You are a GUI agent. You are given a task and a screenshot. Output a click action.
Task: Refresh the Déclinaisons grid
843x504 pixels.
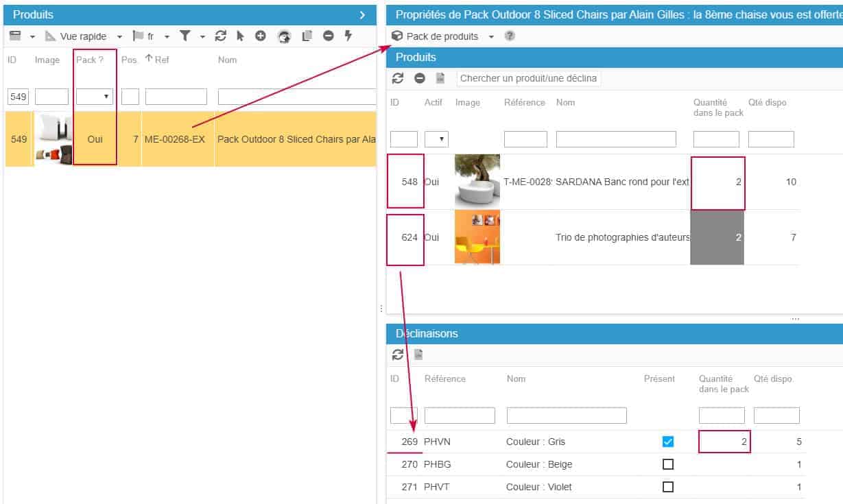[x=398, y=355]
